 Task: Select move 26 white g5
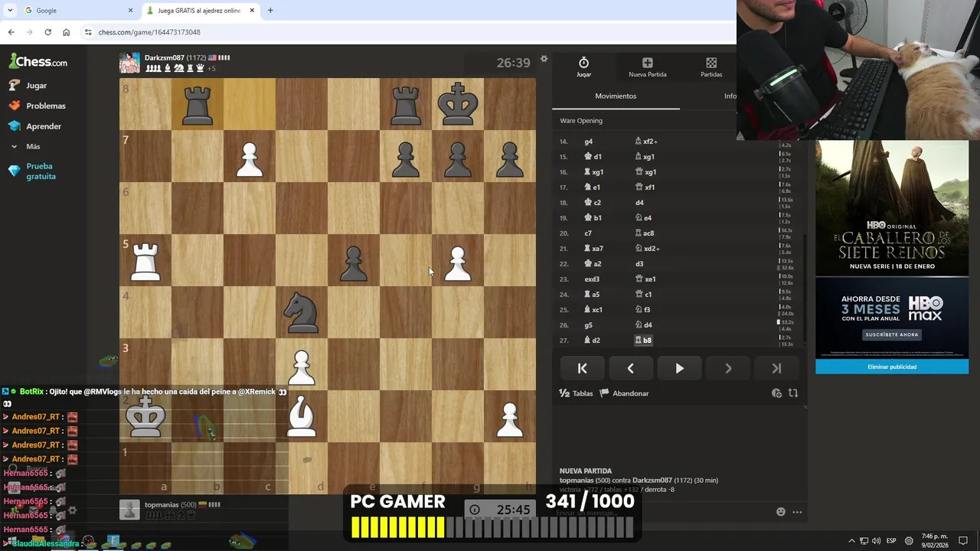click(x=588, y=325)
